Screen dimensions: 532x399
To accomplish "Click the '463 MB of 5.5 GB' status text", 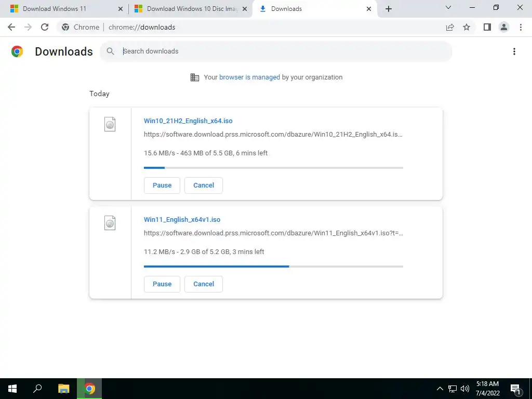I will (207, 153).
